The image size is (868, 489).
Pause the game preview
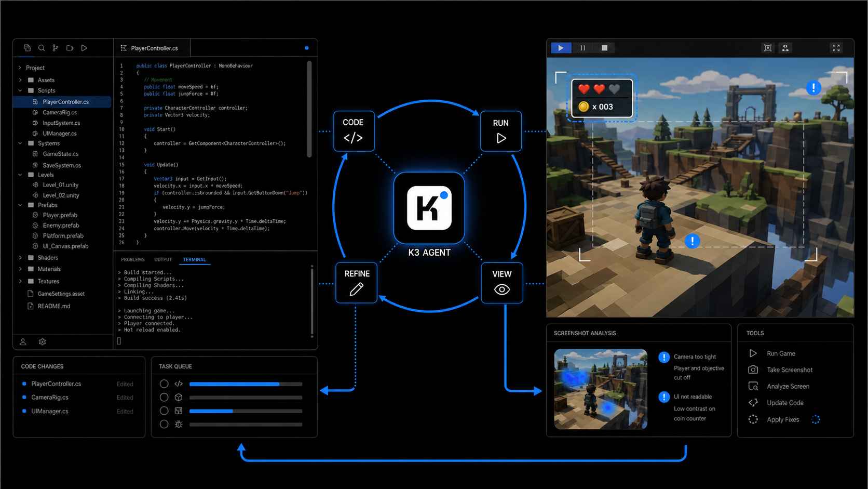[582, 48]
